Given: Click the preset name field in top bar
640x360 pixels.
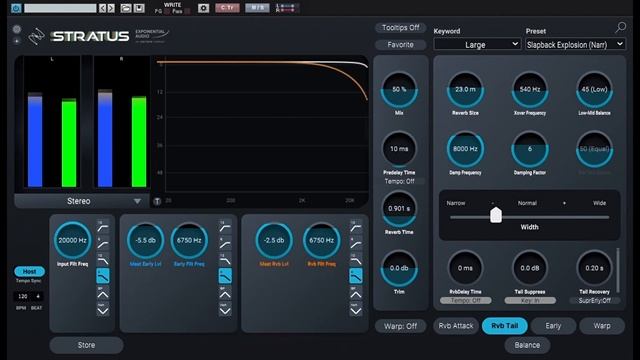Looking at the screenshot, I should coord(60,8).
